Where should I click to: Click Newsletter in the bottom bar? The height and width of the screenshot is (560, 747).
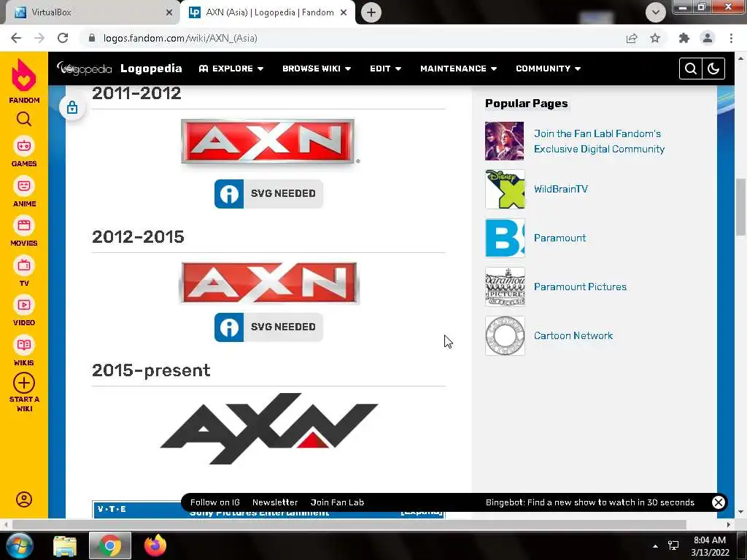pos(275,502)
